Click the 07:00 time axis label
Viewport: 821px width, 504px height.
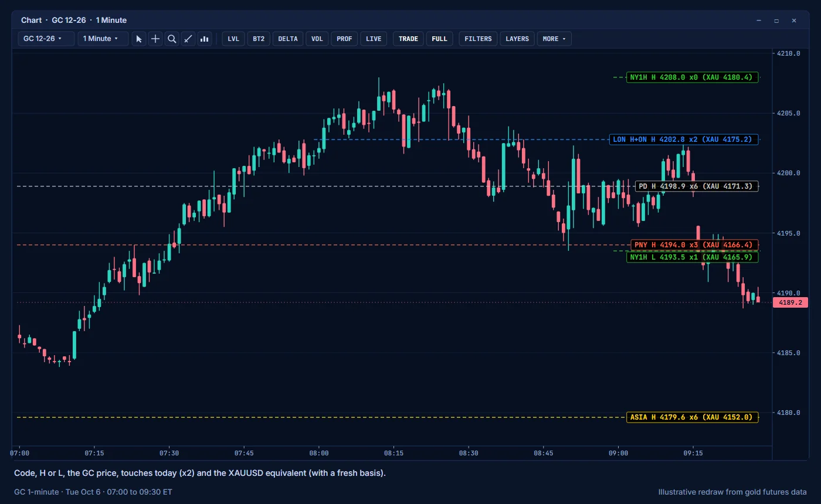[19, 453]
